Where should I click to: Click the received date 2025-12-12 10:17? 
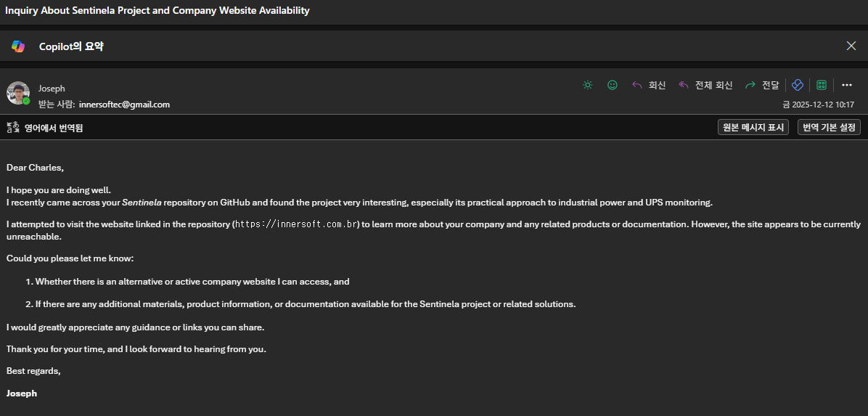point(823,105)
